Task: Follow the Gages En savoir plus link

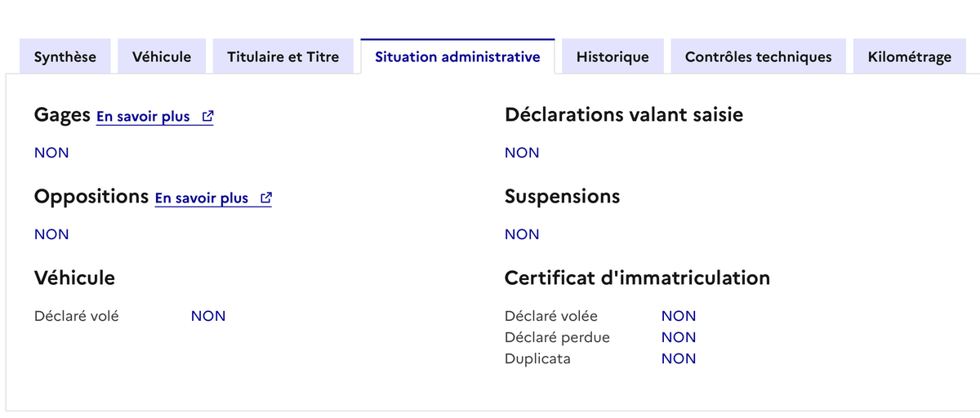Action: point(144,117)
